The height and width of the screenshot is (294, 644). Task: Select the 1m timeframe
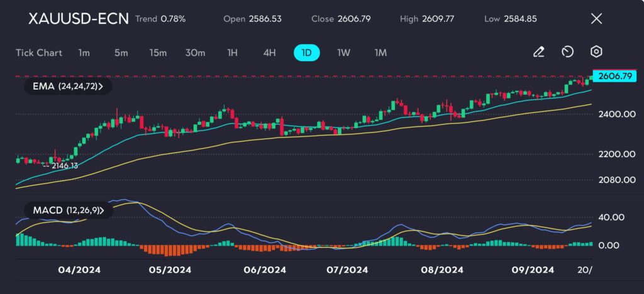pyautogui.click(x=84, y=53)
